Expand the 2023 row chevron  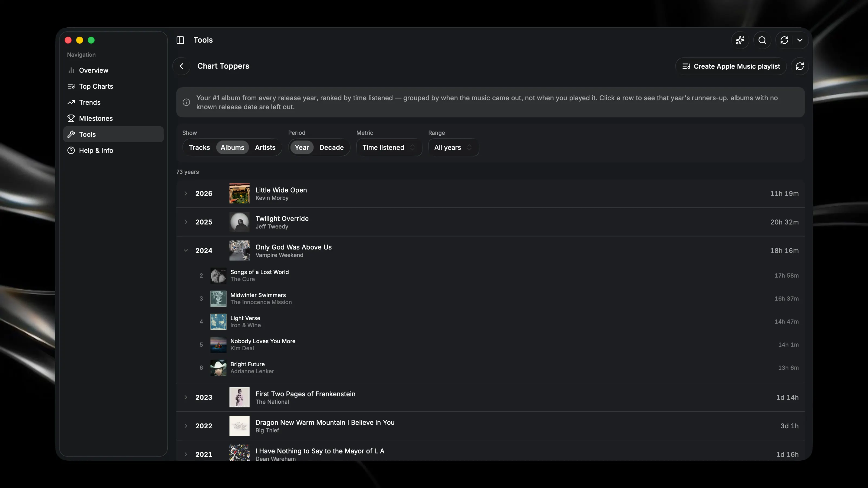click(186, 397)
